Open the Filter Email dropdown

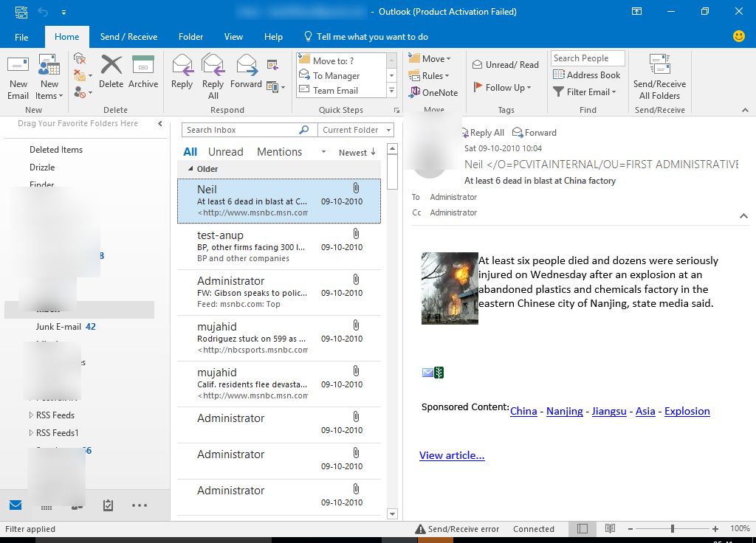(x=585, y=91)
